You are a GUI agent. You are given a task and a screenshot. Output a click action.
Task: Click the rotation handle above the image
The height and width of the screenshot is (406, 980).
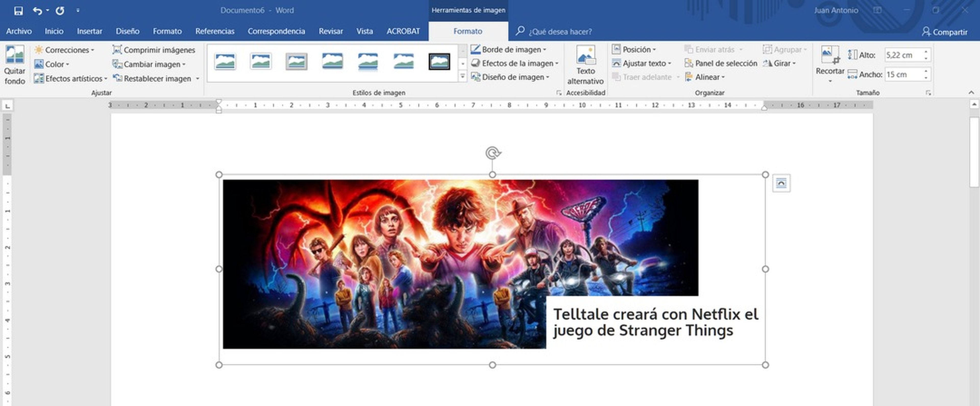[x=493, y=153]
